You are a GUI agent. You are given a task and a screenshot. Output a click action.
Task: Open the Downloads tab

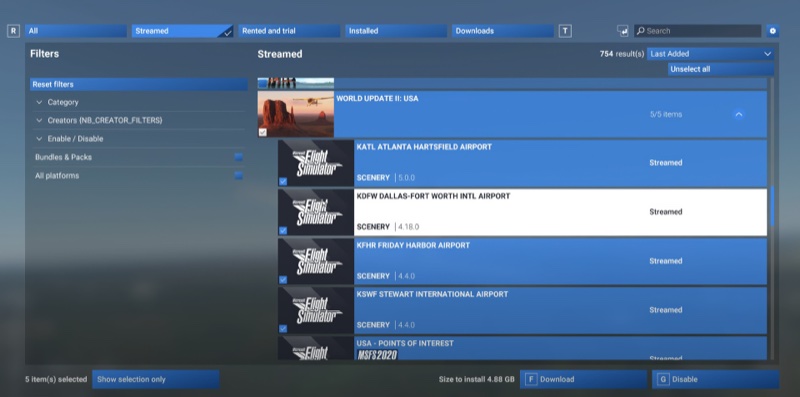(x=503, y=31)
